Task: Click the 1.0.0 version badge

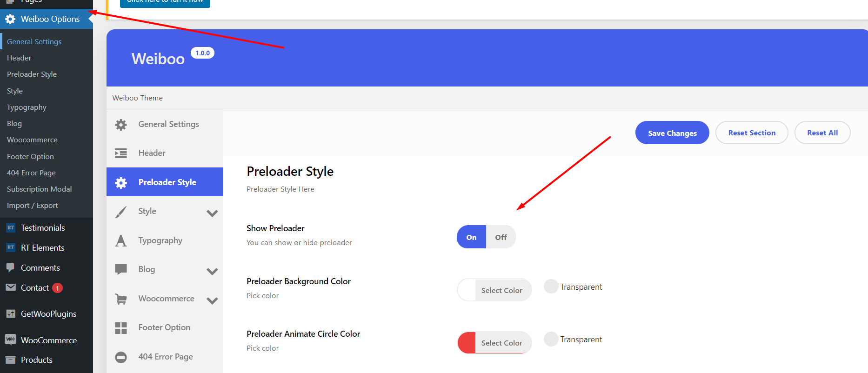Action: (x=203, y=53)
